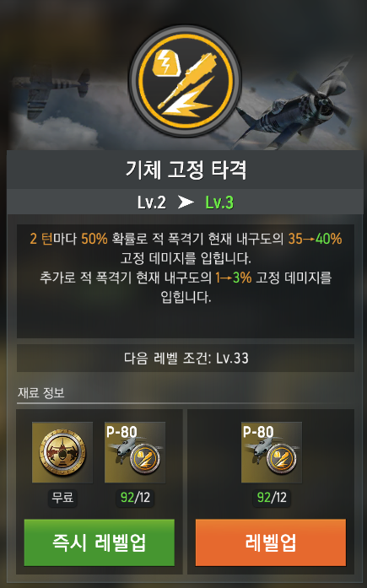Click the 50% probability value text
Screen dimensions: 367x588
tap(94, 239)
